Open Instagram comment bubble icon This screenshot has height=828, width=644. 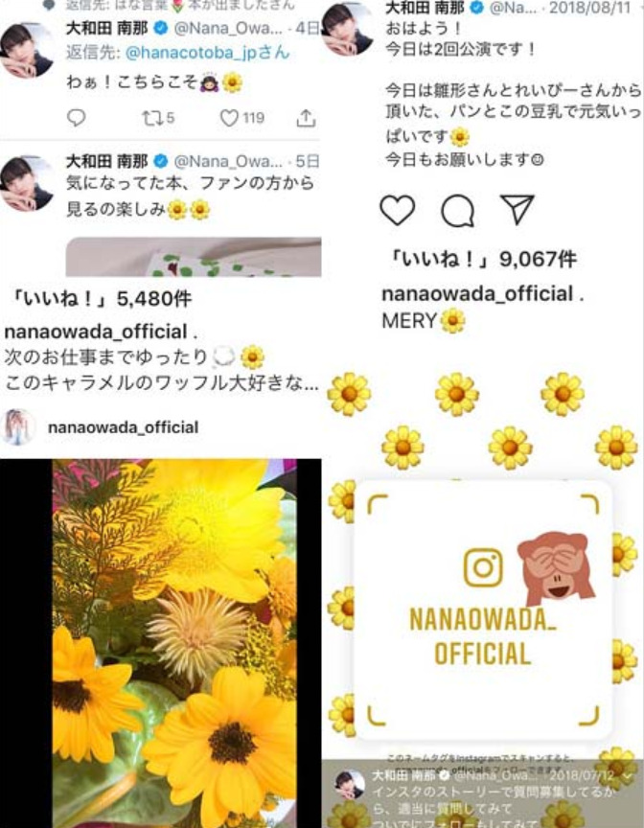point(458,211)
